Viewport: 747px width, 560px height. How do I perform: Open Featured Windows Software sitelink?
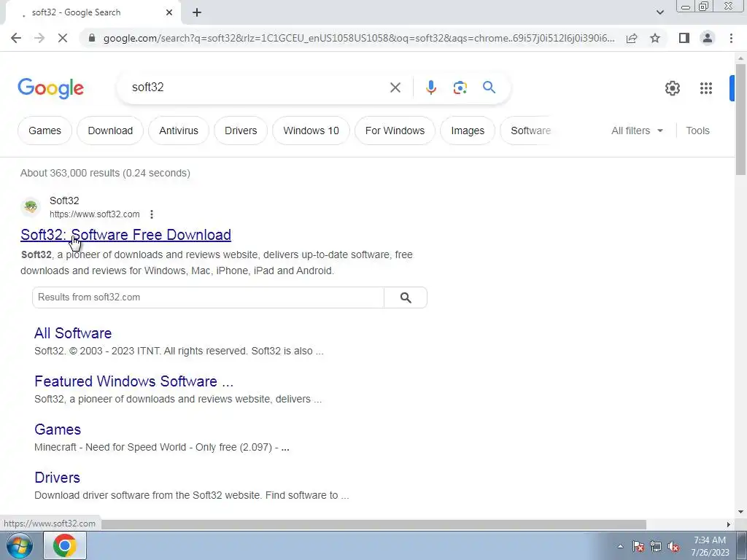[x=134, y=381]
